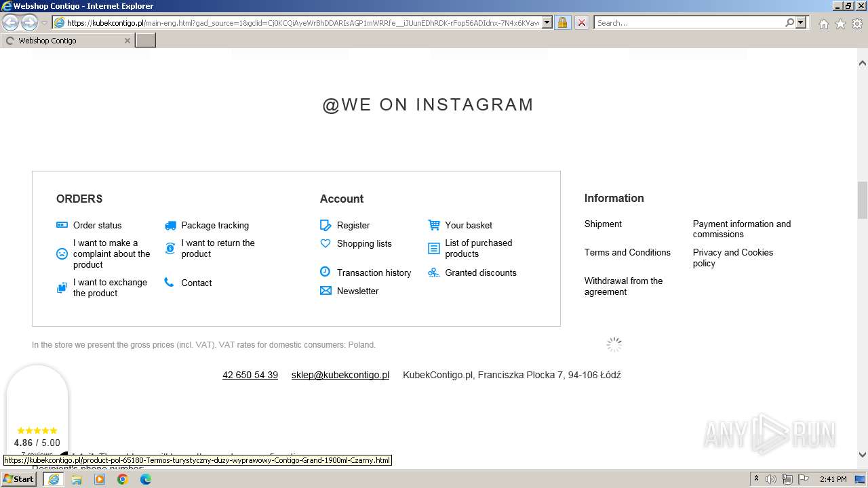Open a new blank tab
Screen dimensions: 868x488
point(146,41)
